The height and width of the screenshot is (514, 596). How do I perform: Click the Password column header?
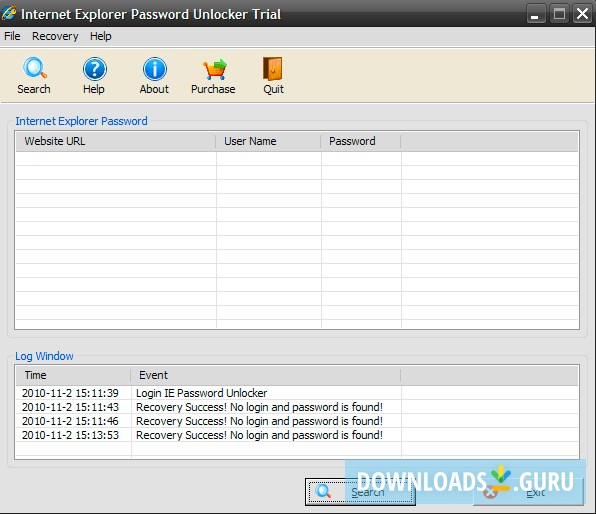click(x=361, y=141)
